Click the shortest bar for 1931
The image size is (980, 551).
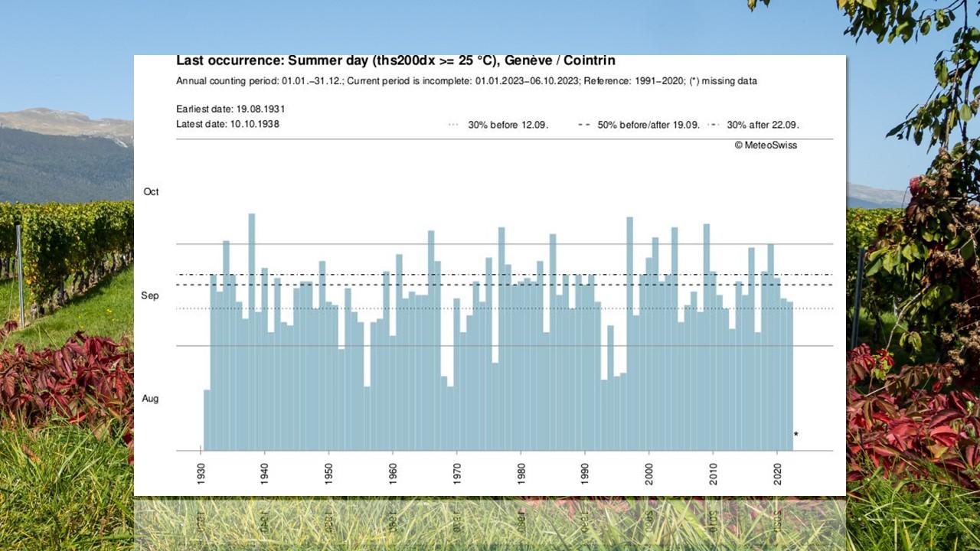207,420
